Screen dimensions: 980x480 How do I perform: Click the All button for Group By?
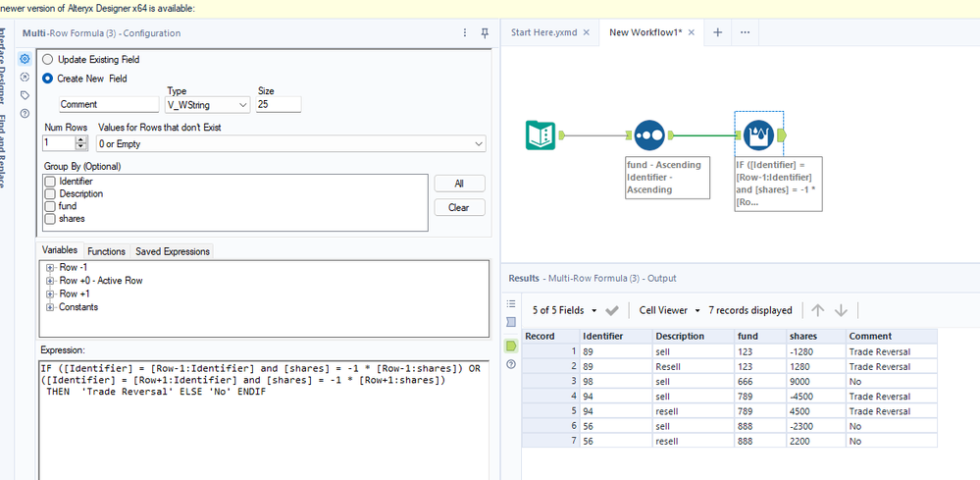[x=458, y=184]
